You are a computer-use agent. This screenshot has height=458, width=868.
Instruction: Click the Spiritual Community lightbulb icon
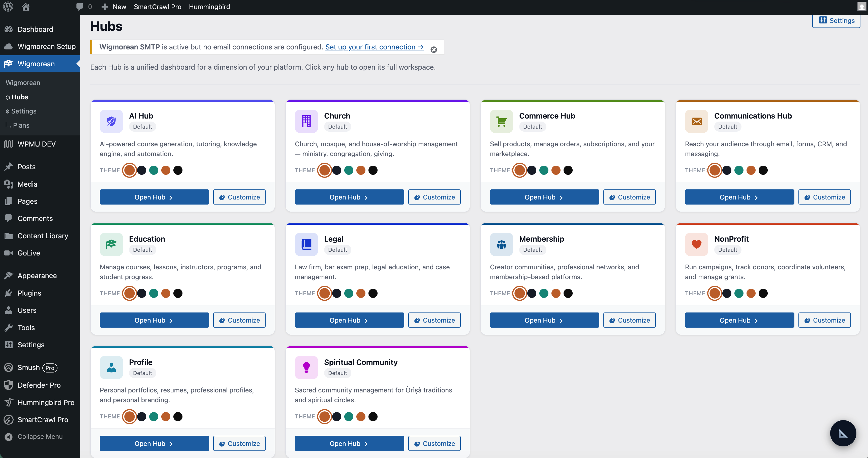306,367
